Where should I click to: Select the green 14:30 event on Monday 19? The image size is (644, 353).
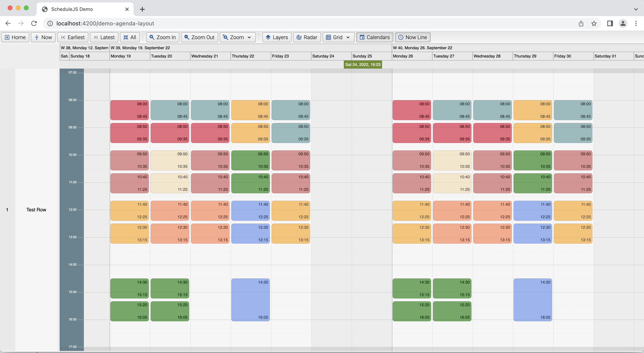(x=129, y=288)
